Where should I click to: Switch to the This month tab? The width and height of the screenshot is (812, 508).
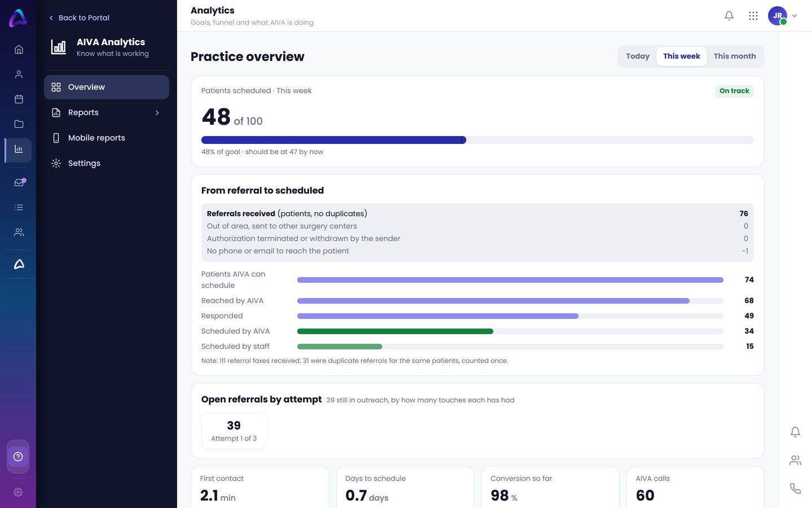[735, 56]
